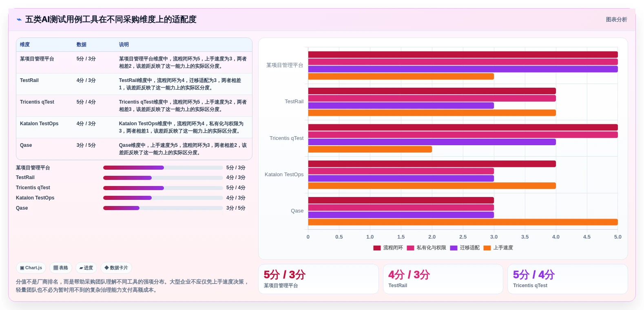The image size is (644, 310).
Task: Click the Tricentis qTest 5分 / 4分 data card
Action: (x=568, y=279)
